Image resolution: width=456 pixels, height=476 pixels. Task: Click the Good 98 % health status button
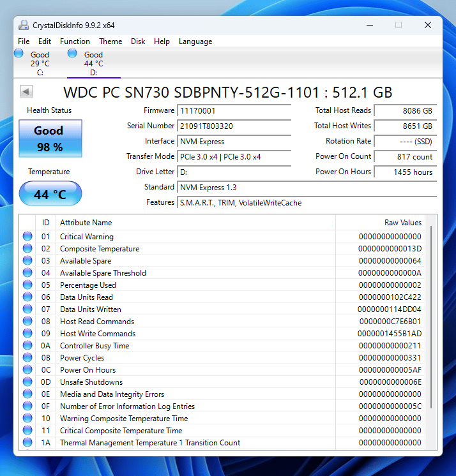(50, 138)
